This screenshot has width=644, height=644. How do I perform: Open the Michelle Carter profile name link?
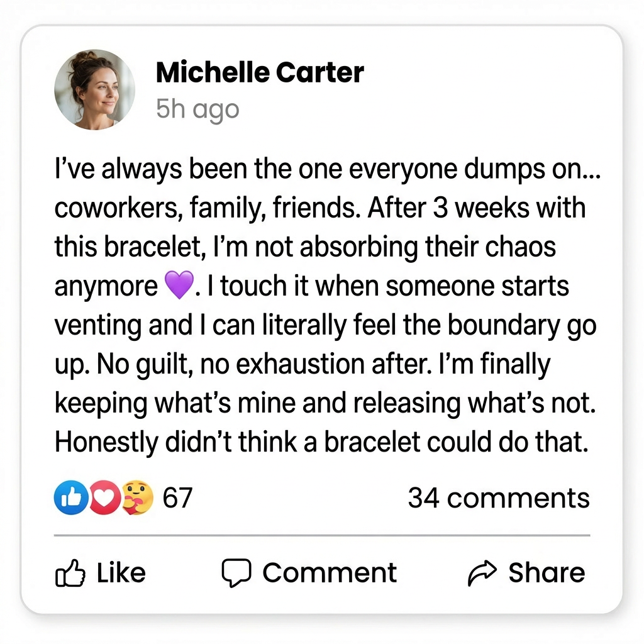(260, 73)
